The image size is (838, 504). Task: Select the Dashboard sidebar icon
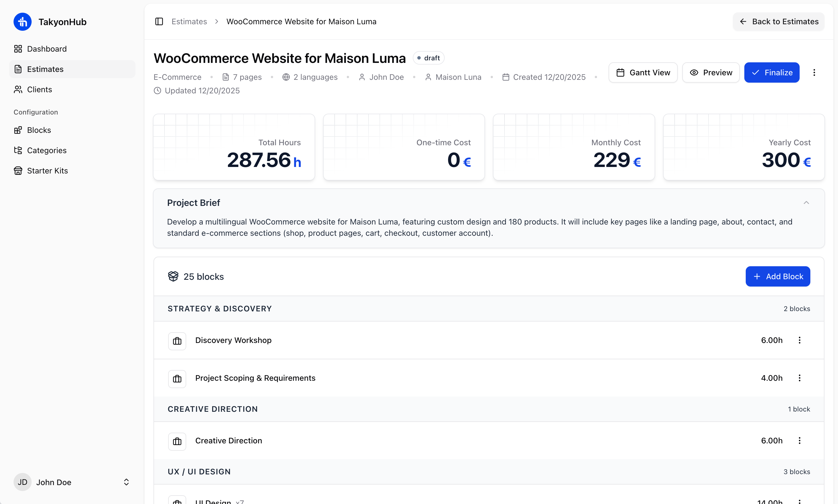coord(18,49)
